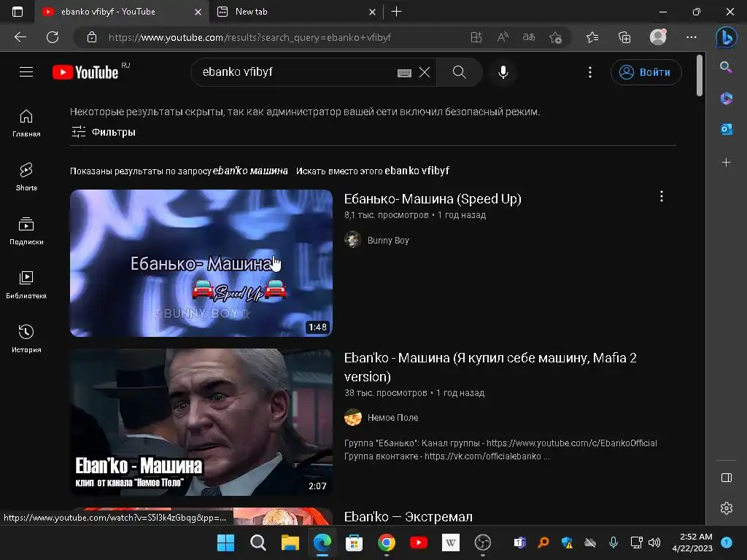The image size is (747, 560).
Task: Open Библиотека in the sidebar
Action: tap(26, 285)
